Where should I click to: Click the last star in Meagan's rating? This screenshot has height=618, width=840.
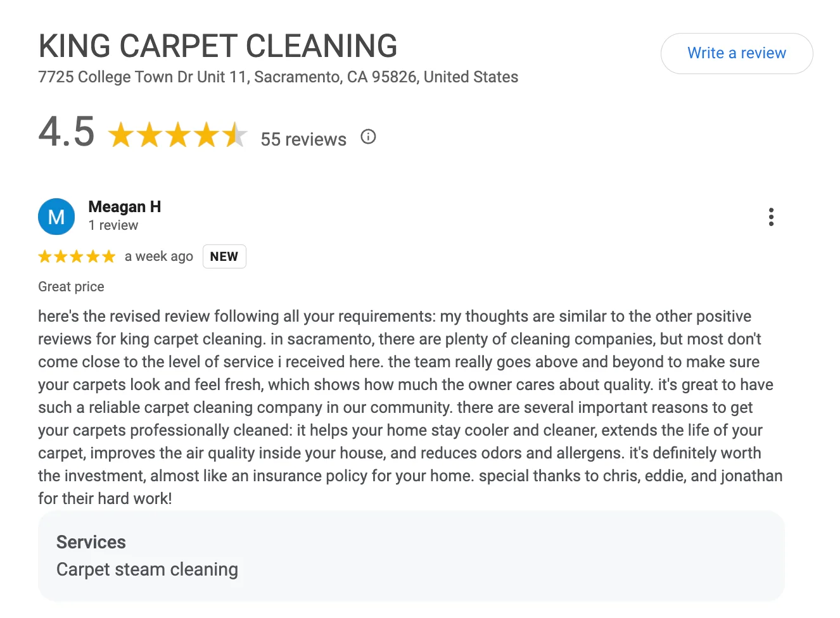[109, 256]
